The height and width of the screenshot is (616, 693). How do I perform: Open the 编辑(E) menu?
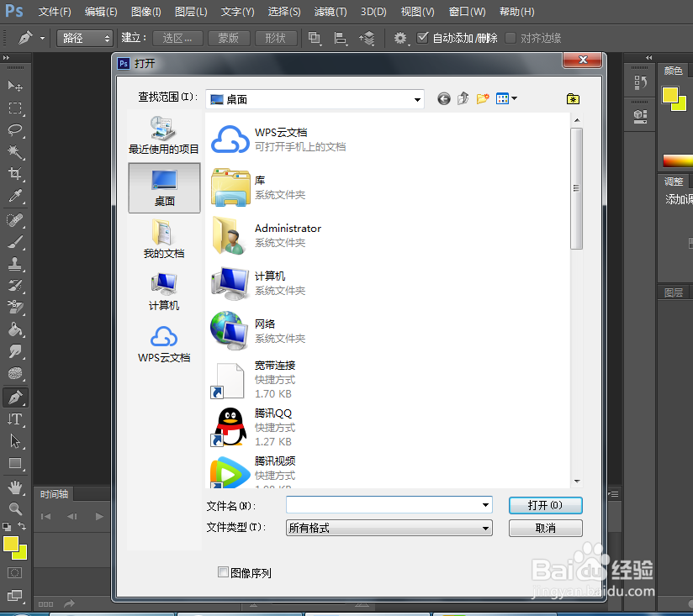(101, 12)
